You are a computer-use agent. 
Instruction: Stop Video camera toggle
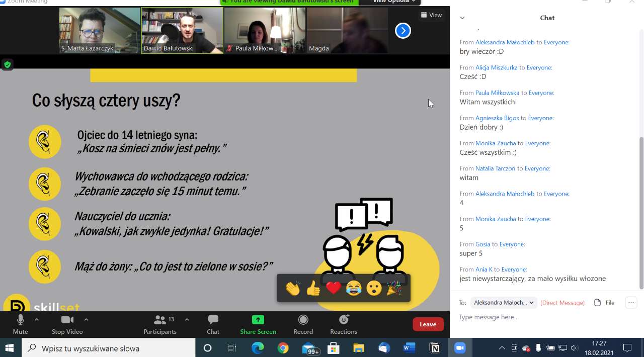pos(67,324)
